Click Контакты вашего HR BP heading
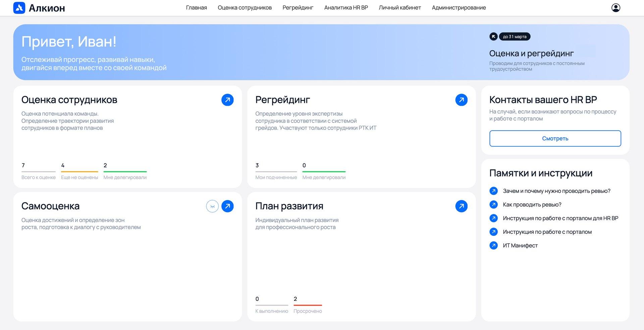Screen dimensions: 644x330 [543, 100]
